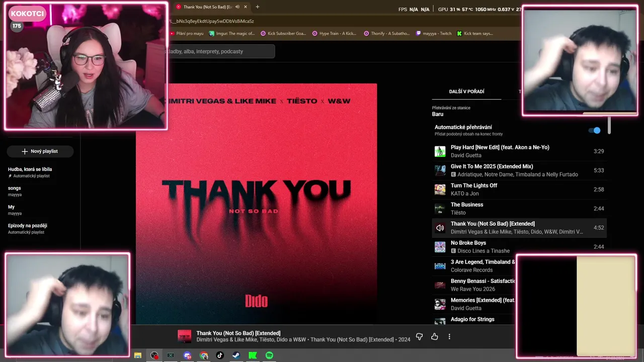Open Steam from the taskbar
644x362 pixels.
tap(236, 355)
